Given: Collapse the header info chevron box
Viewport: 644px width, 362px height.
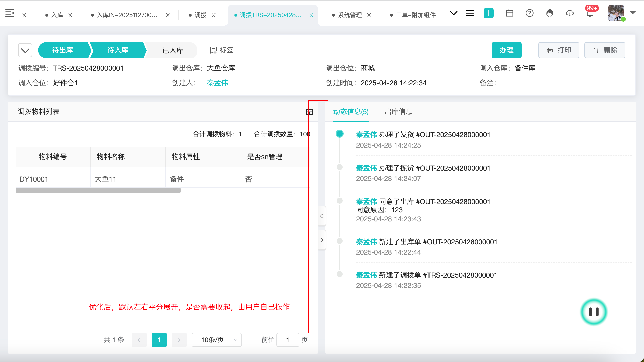Looking at the screenshot, I should (25, 50).
